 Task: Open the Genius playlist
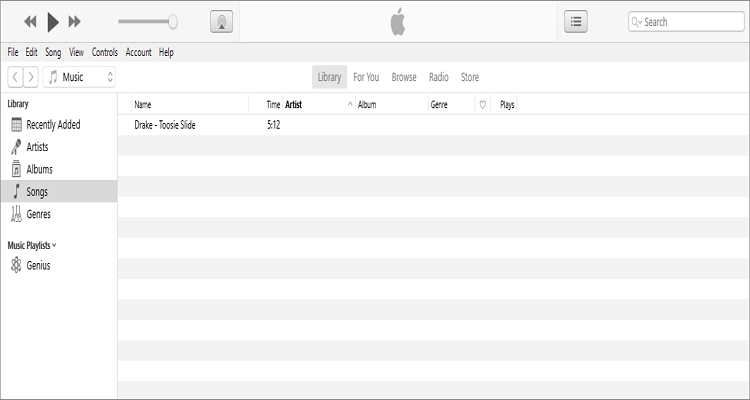point(59,265)
